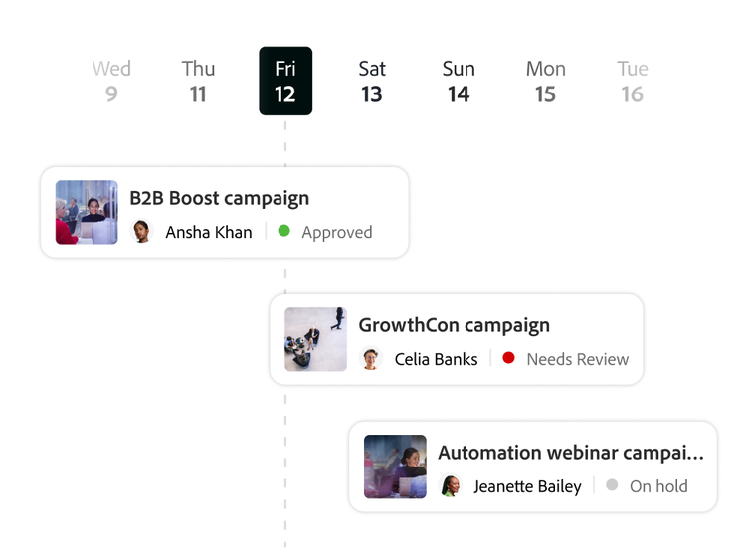The width and height of the screenshot is (746, 560).
Task: Click the red Needs Review status dot
Action: 509,358
